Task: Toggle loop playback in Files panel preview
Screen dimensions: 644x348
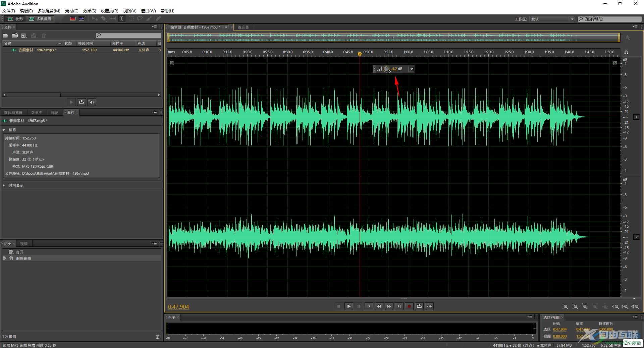Action: (81, 102)
